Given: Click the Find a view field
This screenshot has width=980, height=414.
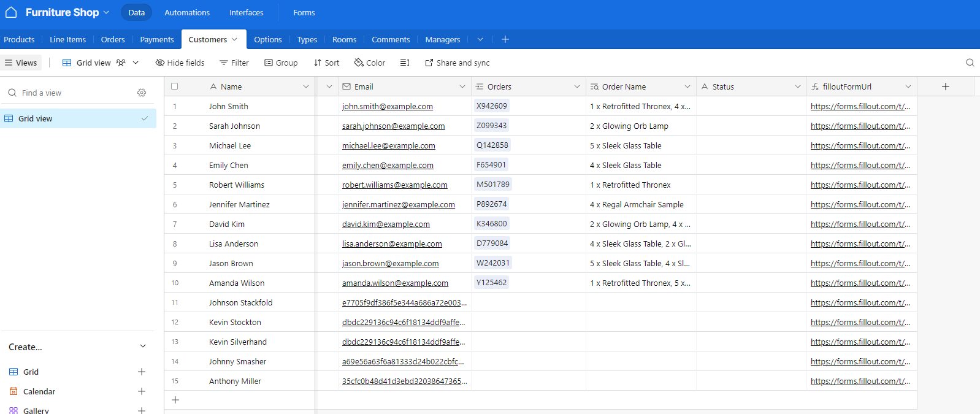Looking at the screenshot, I should pos(71,93).
